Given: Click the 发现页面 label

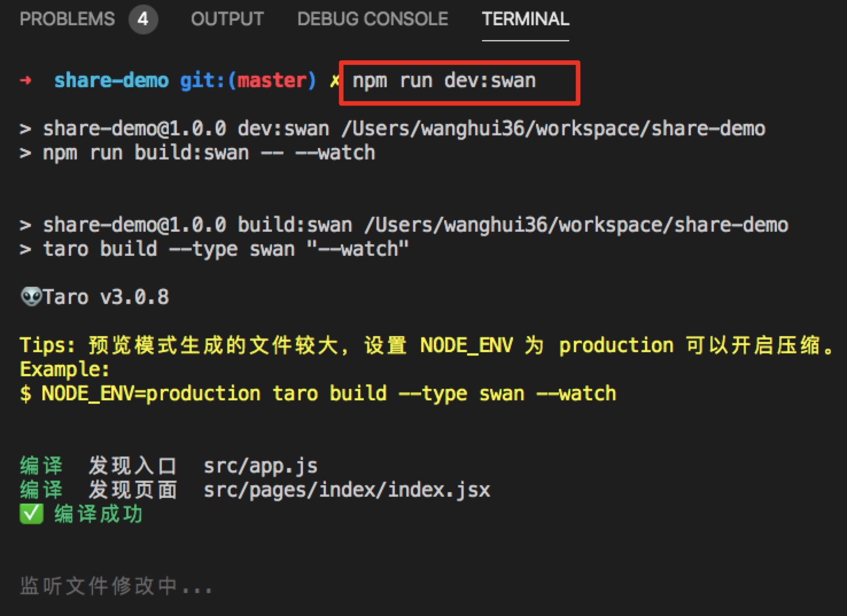Looking at the screenshot, I should [133, 490].
